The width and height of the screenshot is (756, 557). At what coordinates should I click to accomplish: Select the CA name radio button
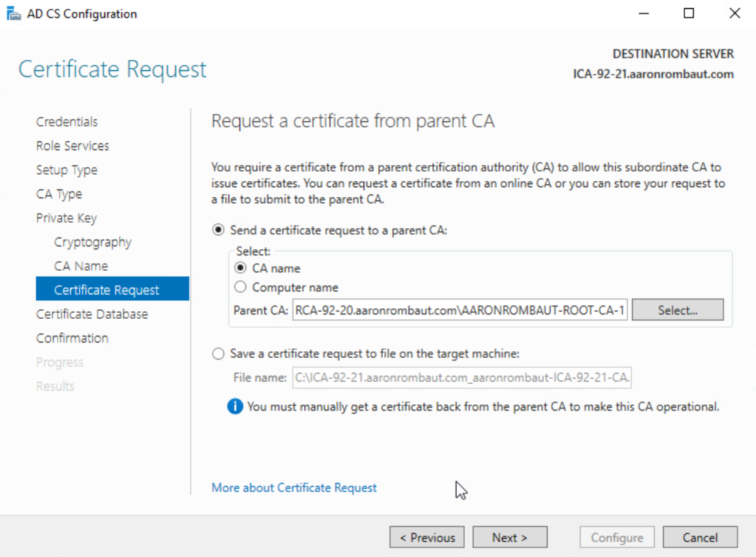click(240, 268)
